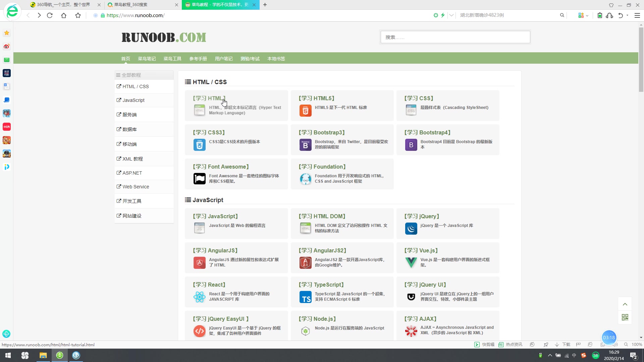Open 用户笔记 in navigation bar
The height and width of the screenshot is (362, 644).
click(x=224, y=59)
